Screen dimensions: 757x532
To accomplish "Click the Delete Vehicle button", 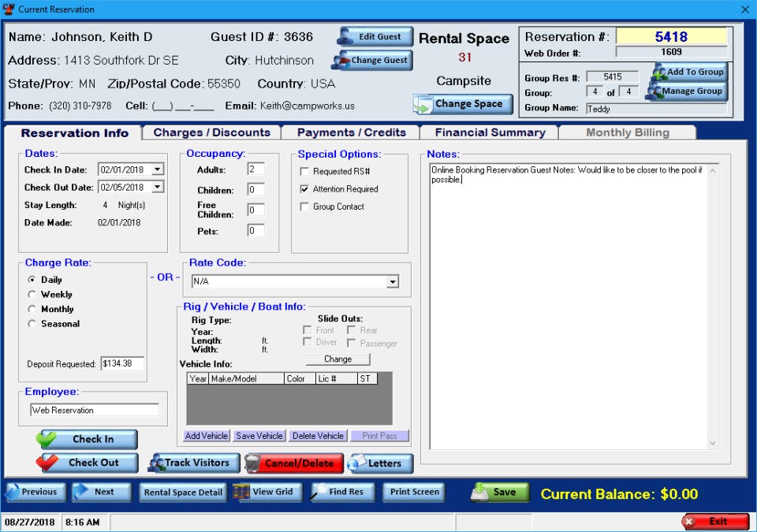I will [x=318, y=436].
